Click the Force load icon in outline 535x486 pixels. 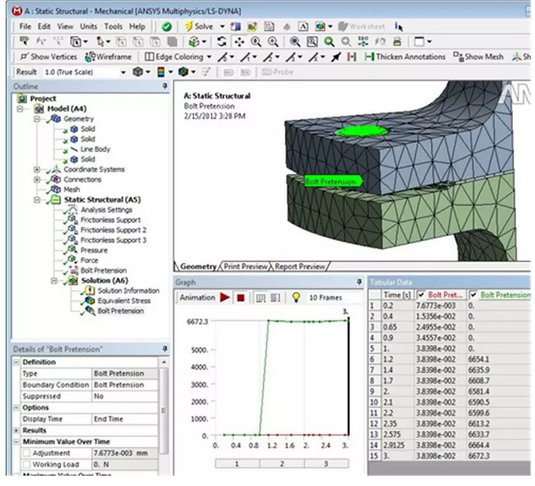[72, 260]
